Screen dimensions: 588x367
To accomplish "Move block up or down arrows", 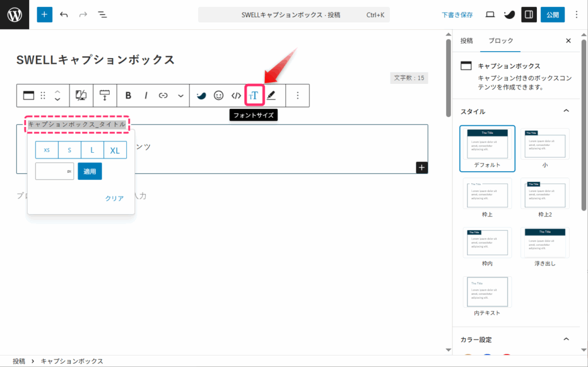I will (x=57, y=95).
